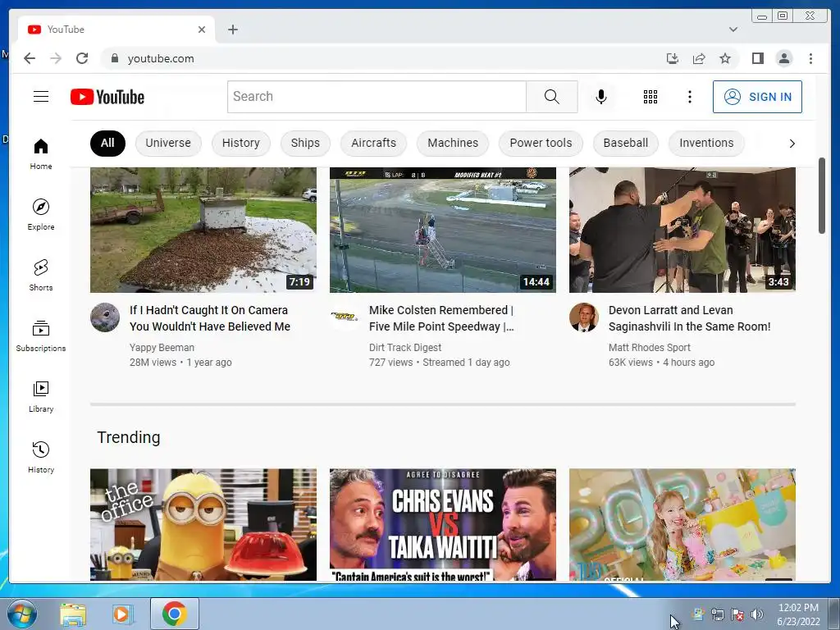Select the All chip
This screenshot has height=630, width=840.
(x=107, y=143)
